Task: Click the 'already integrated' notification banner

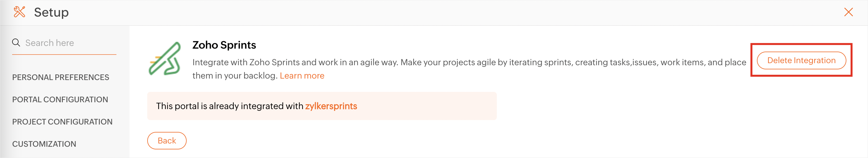Action: [x=421, y=106]
